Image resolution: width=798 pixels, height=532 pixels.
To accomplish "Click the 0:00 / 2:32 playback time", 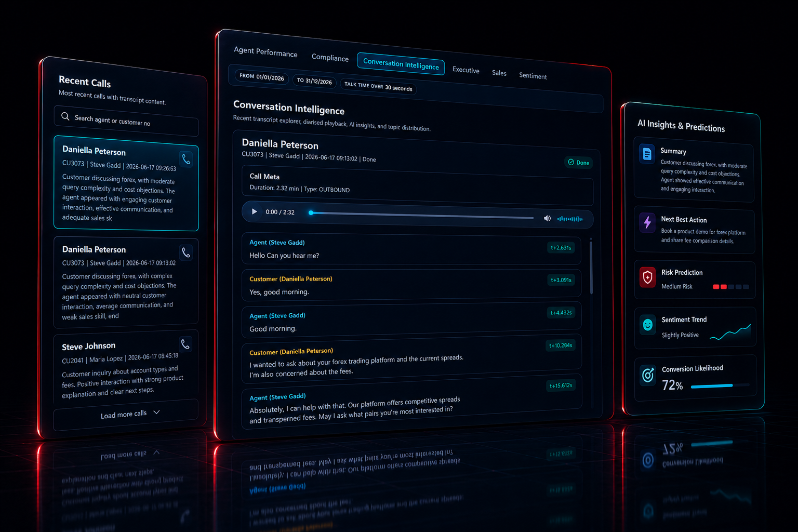I will [280, 212].
